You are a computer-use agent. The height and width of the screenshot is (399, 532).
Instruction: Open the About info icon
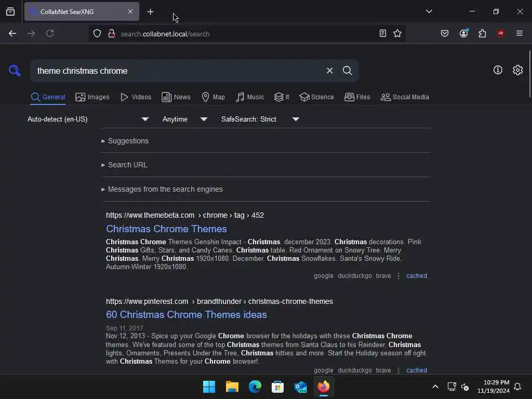click(x=498, y=70)
